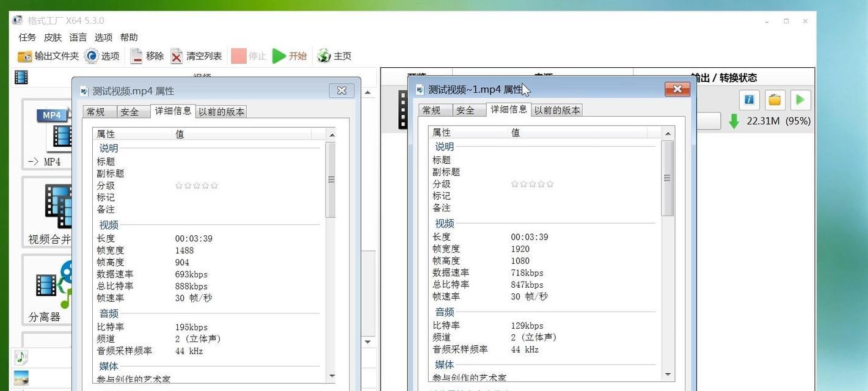
Task: Click data rate value 718kbps
Action: click(x=527, y=272)
